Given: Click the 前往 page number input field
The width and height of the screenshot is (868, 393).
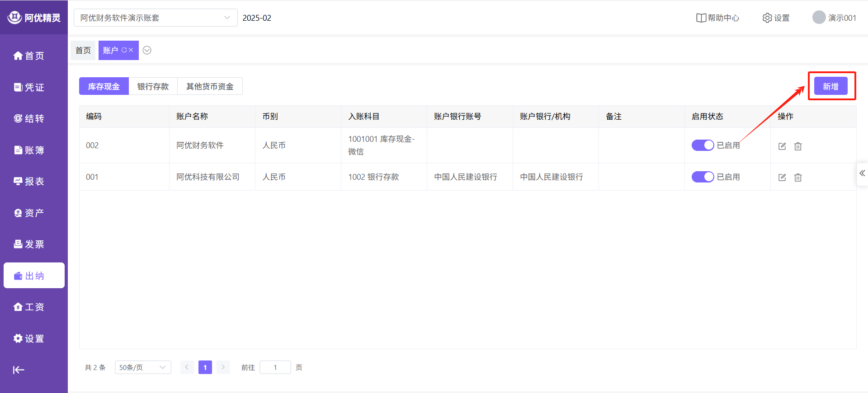Looking at the screenshot, I should 275,367.
